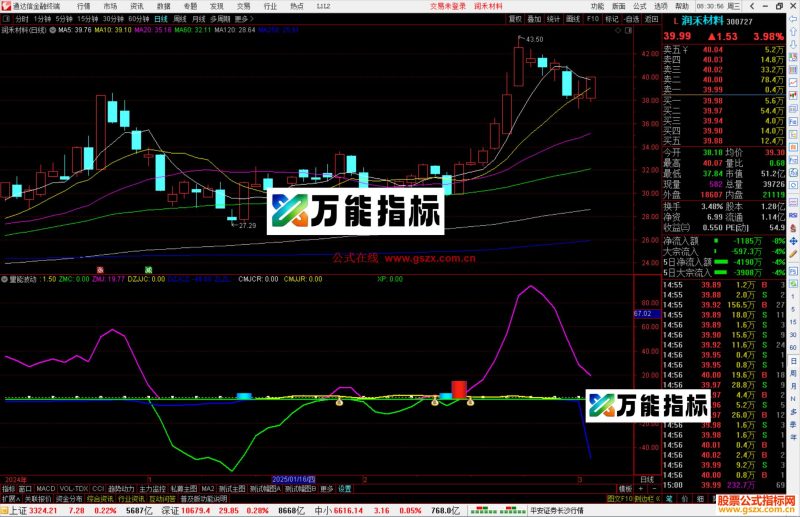
Task: Click the gear icon beside 润禾材料(日线)
Action: (52, 30)
